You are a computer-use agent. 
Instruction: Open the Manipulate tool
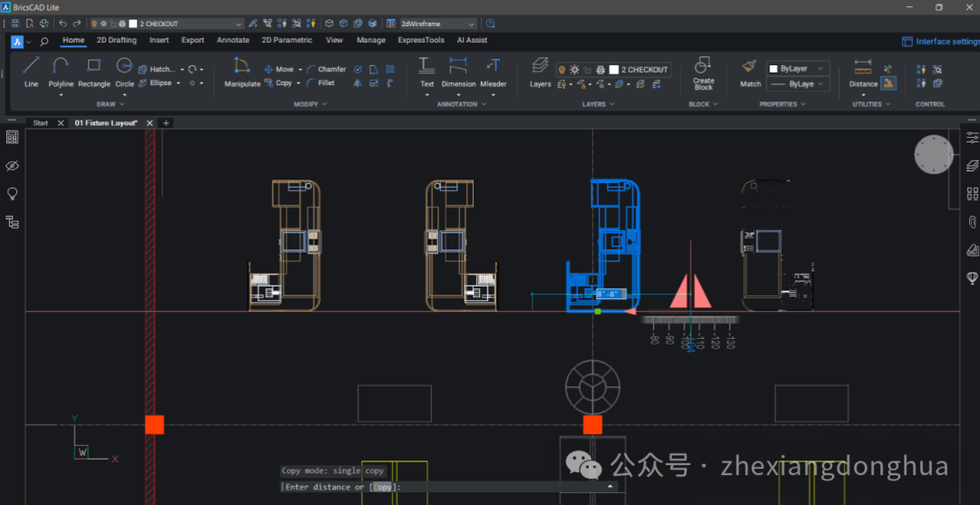[242, 71]
